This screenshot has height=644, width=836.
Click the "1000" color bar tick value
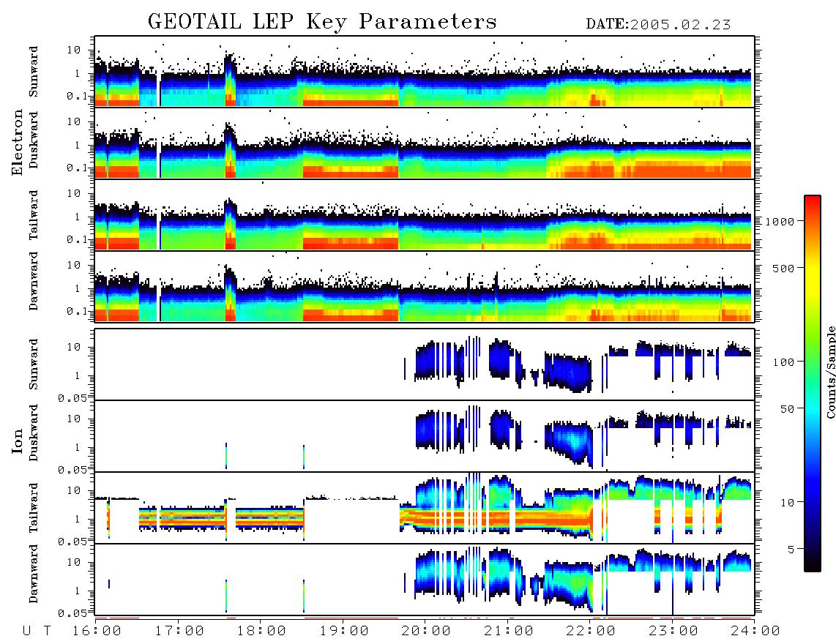(780, 222)
